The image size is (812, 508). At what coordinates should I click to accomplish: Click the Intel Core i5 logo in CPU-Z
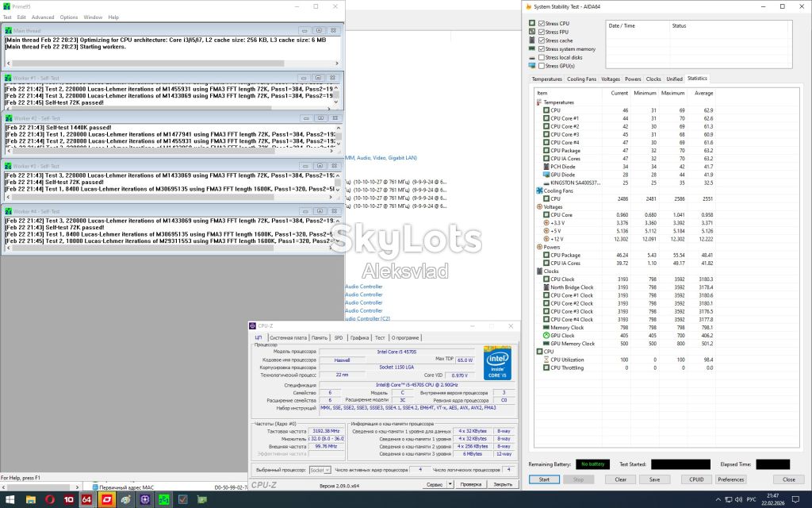pyautogui.click(x=497, y=363)
